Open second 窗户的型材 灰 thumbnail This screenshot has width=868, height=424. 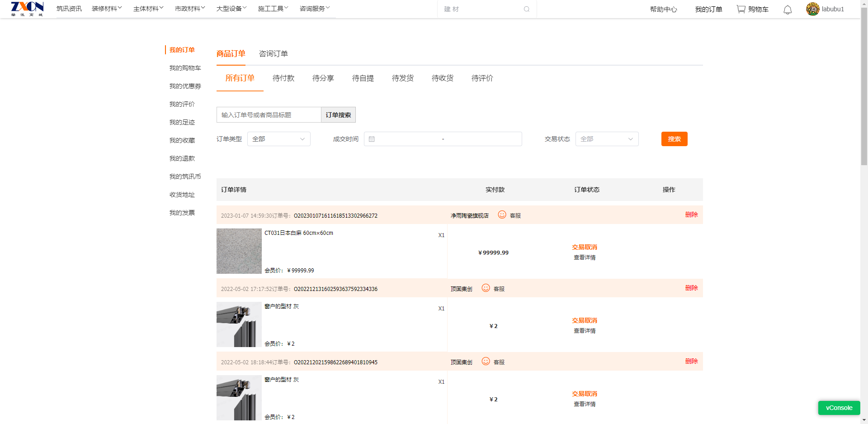point(239,398)
